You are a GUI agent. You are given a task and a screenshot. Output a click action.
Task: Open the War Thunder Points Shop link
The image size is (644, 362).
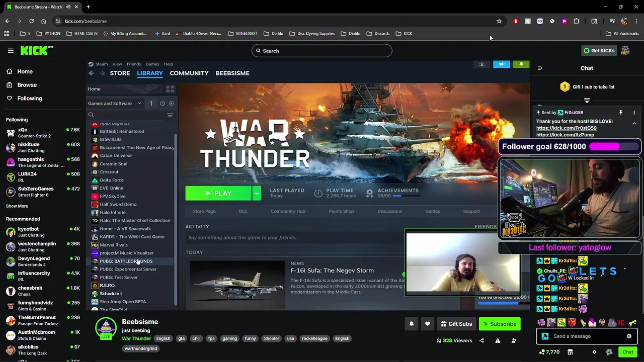(341, 212)
